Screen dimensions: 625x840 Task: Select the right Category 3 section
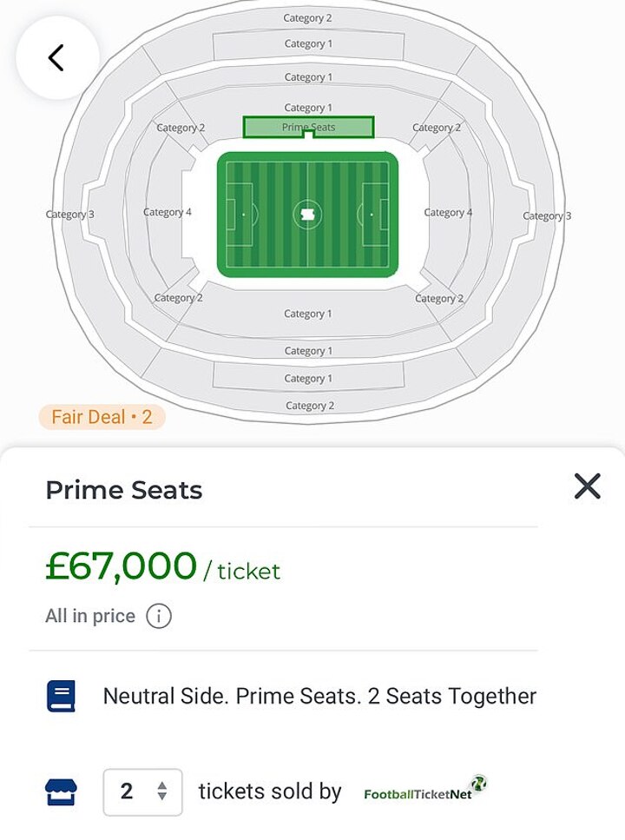547,215
